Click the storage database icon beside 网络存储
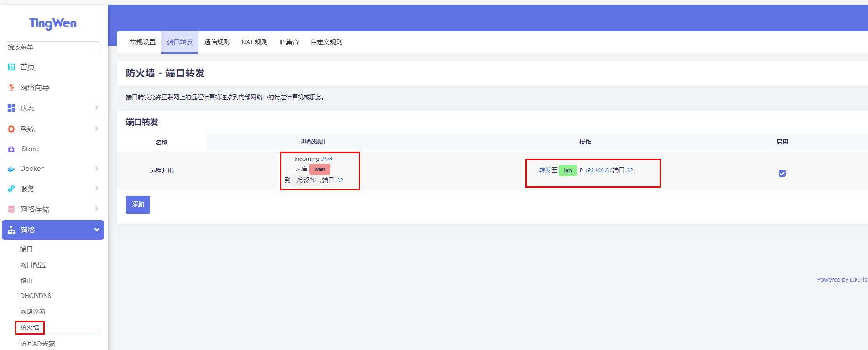868x350 pixels. pos(11,209)
